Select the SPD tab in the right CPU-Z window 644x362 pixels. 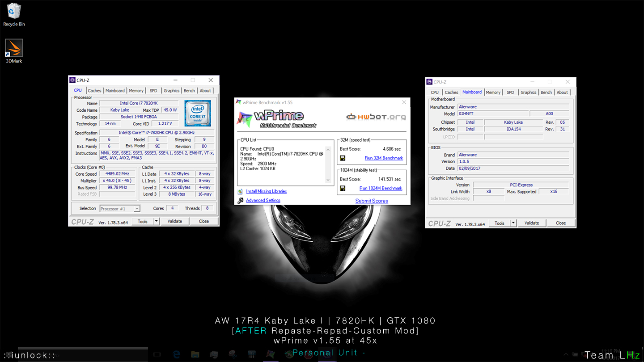[510, 93]
